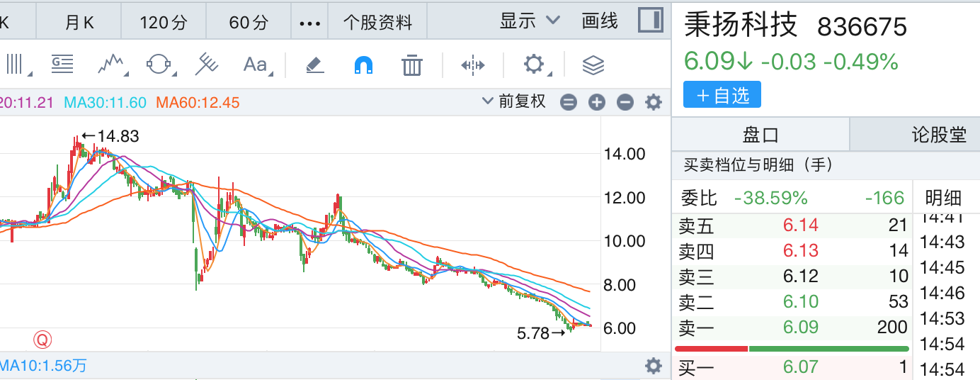
Task: Select the eraser drawing tool
Action: [x=314, y=65]
